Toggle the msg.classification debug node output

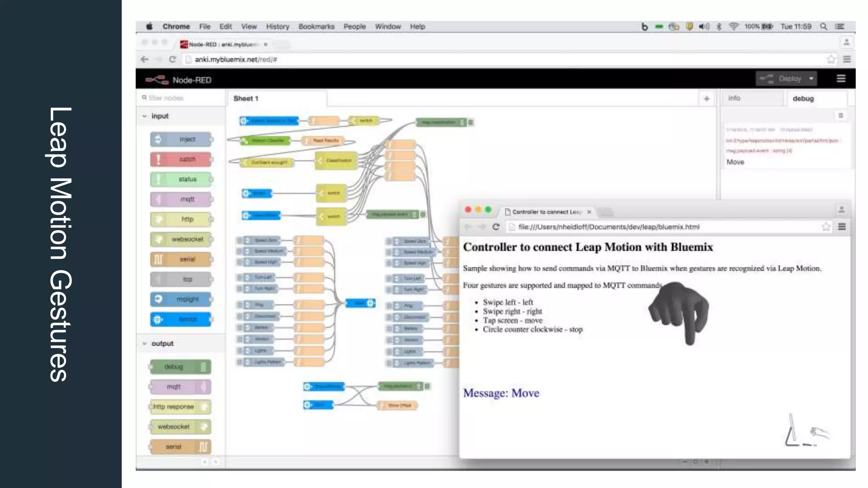(x=471, y=122)
